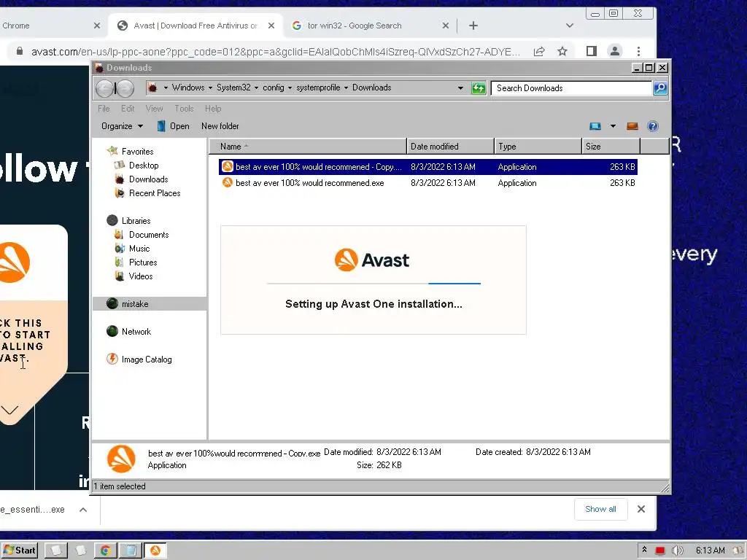
Task: Open Chrome tab search chevron
Action: (x=569, y=26)
